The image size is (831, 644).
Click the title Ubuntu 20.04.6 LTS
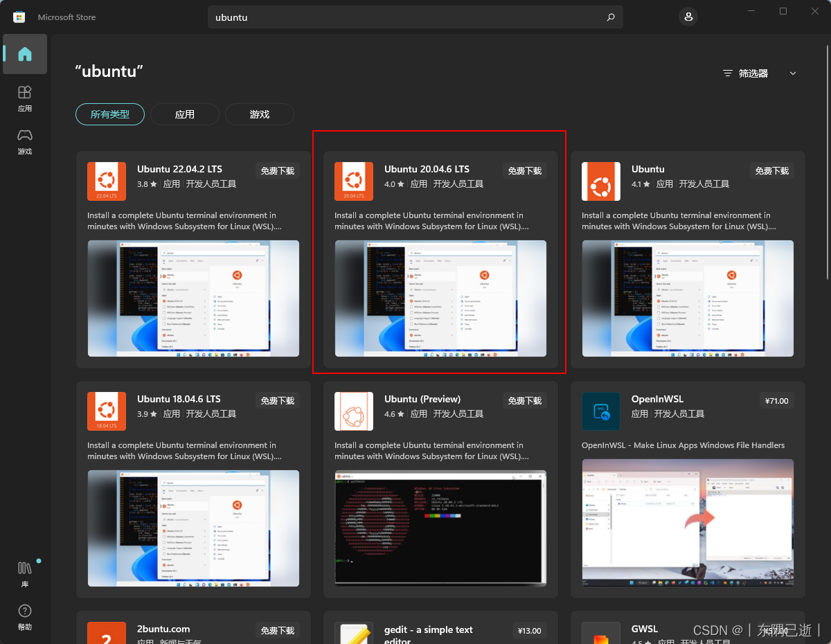pyautogui.click(x=427, y=169)
